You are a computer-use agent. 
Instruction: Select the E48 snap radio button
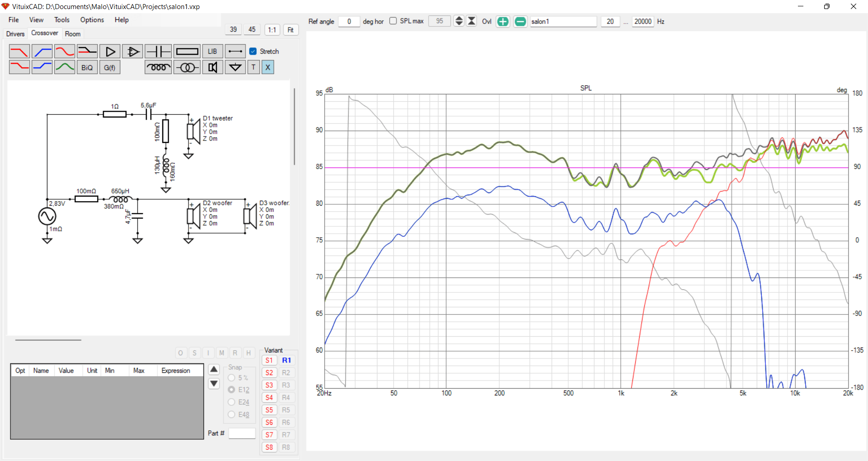coord(231,414)
